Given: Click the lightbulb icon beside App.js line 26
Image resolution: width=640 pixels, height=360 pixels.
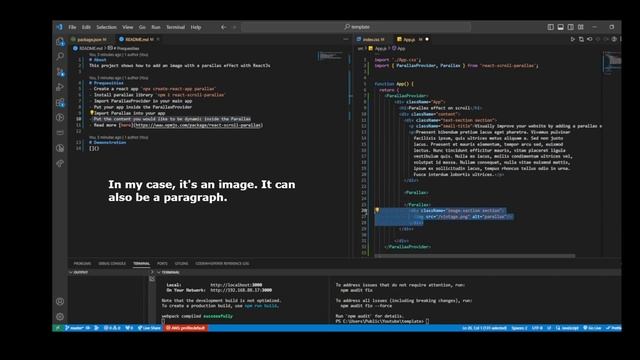Looking at the screenshot, I should (x=377, y=210).
